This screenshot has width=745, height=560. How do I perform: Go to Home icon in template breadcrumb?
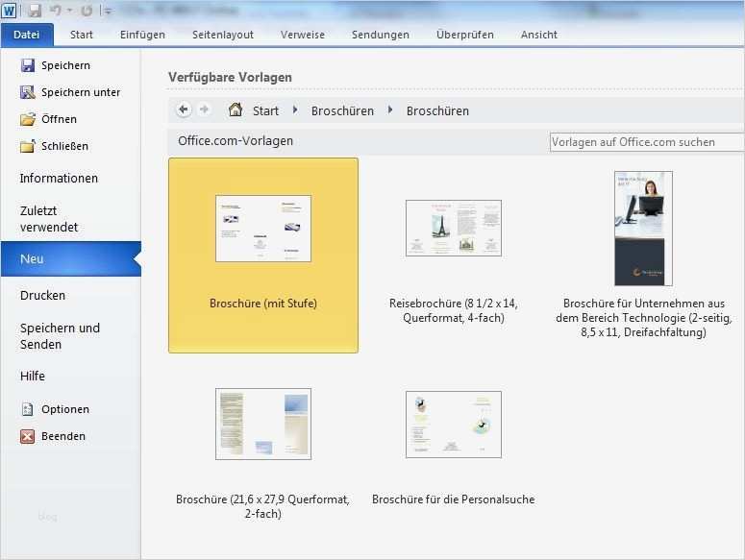point(236,110)
